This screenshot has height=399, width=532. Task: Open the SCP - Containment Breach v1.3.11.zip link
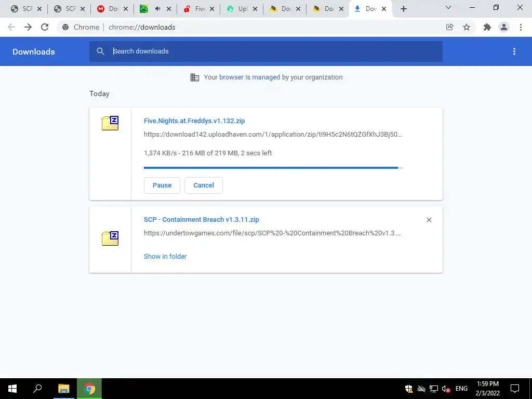point(201,220)
